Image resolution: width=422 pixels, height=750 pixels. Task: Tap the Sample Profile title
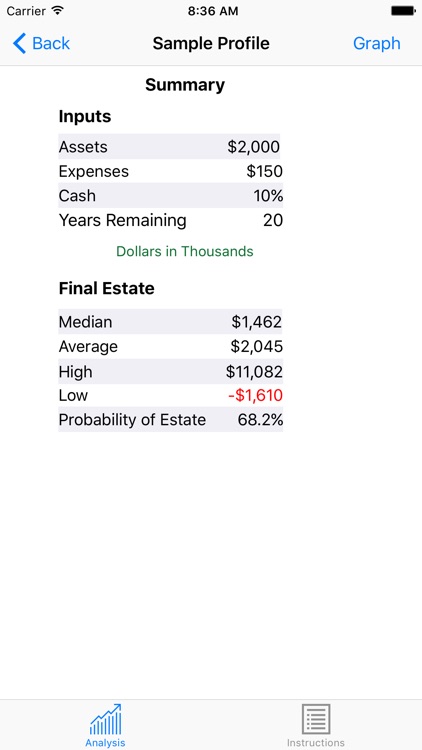point(211,44)
